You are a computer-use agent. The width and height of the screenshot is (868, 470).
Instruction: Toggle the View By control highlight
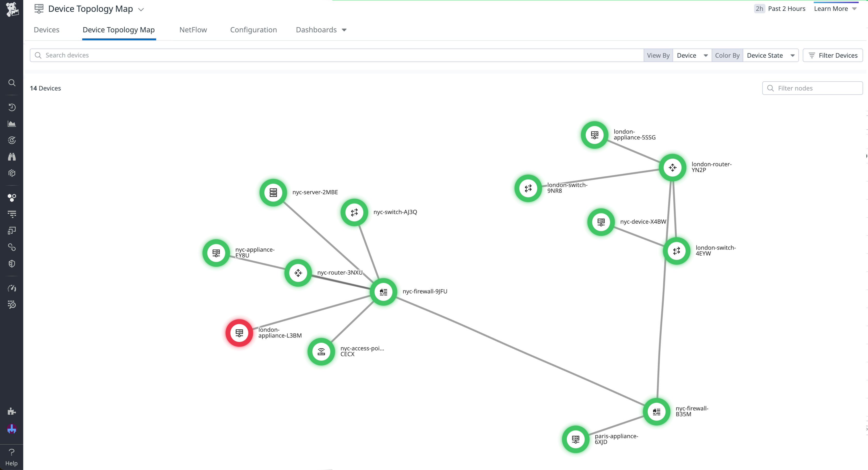tap(658, 55)
